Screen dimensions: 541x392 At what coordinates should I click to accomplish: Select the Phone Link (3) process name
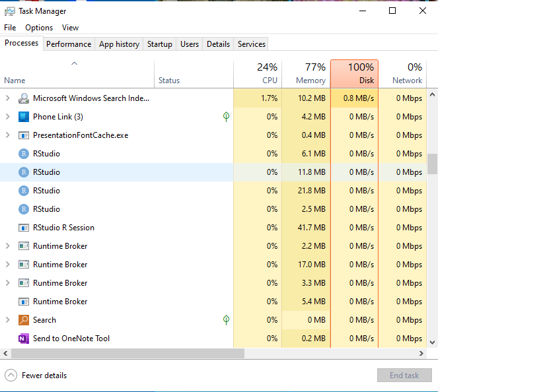(x=58, y=117)
